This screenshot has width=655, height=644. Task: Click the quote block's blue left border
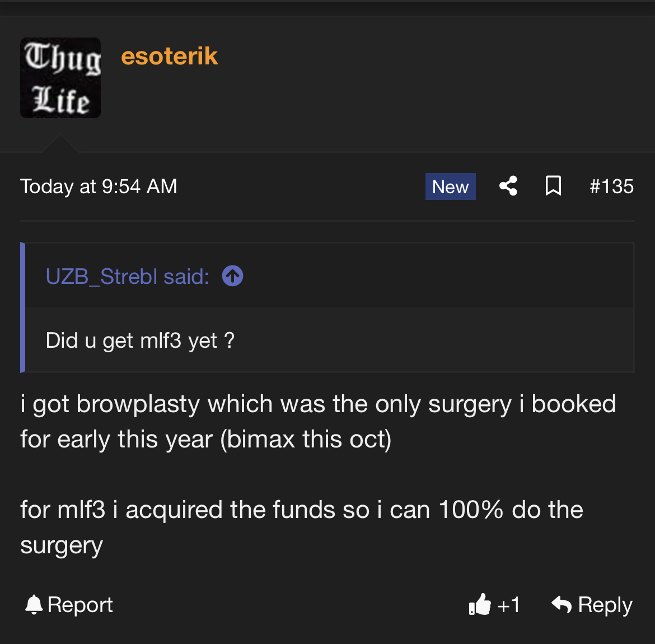[x=22, y=307]
